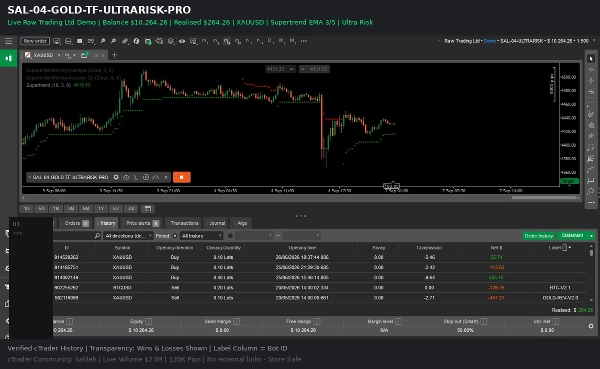Switch to the Transactions tab
Viewport: 600px width, 369px height.
(183, 223)
